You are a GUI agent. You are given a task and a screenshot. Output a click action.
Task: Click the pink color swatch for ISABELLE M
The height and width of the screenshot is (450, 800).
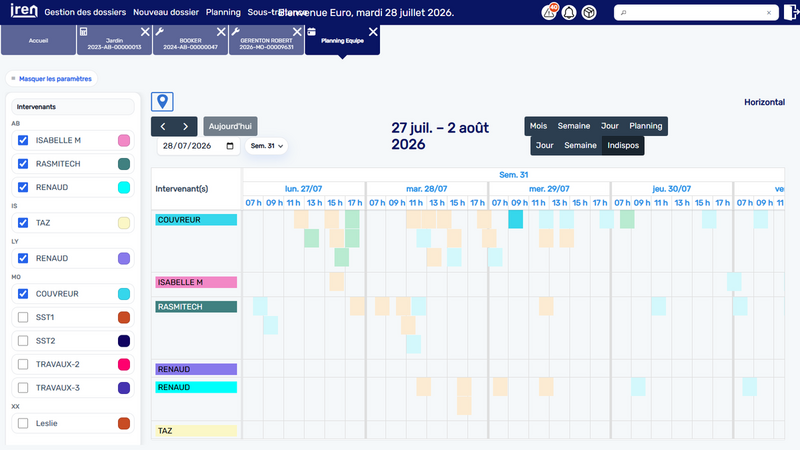click(124, 140)
